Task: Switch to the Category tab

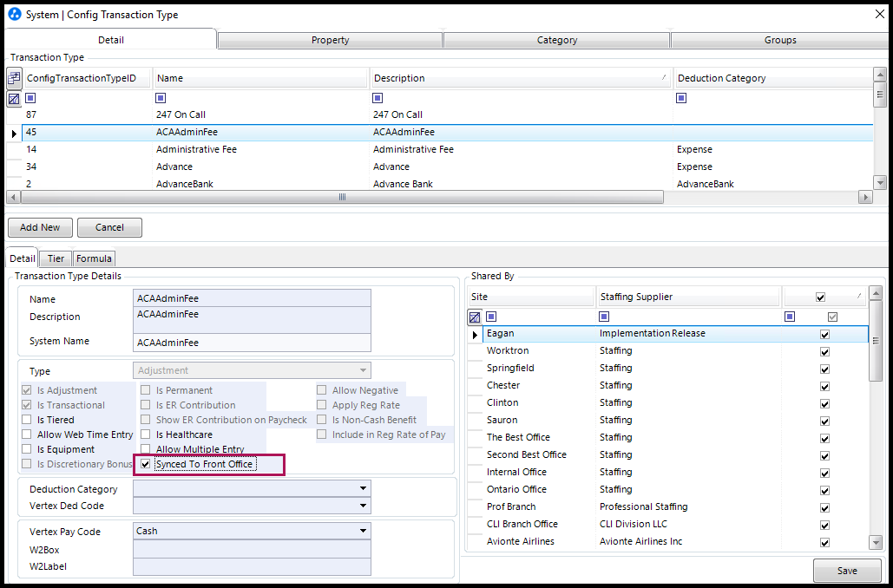Action: (557, 41)
